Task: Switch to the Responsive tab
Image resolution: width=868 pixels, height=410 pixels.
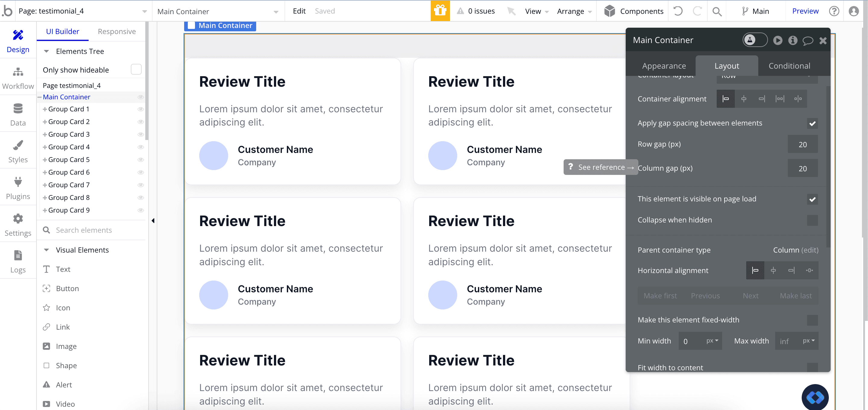Action: coord(117,31)
